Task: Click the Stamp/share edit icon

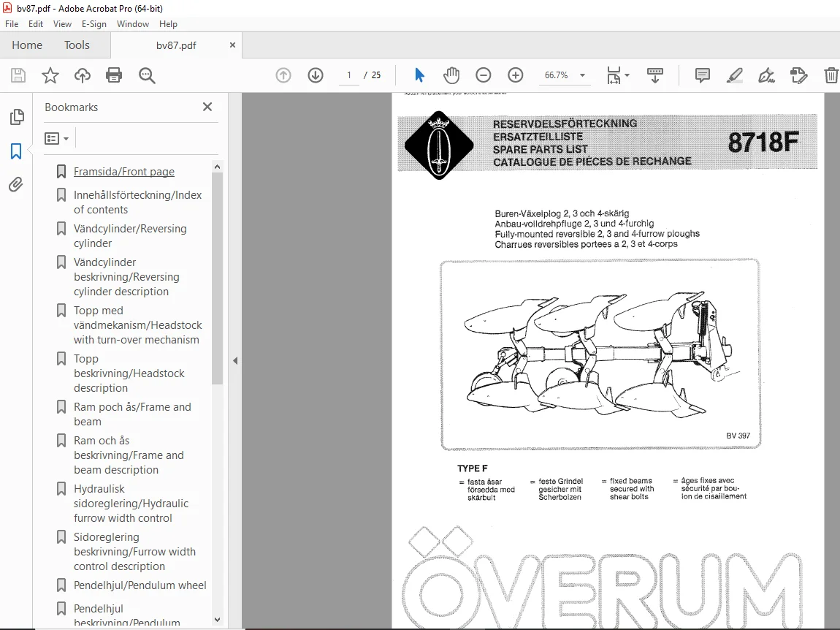Action: tap(799, 75)
